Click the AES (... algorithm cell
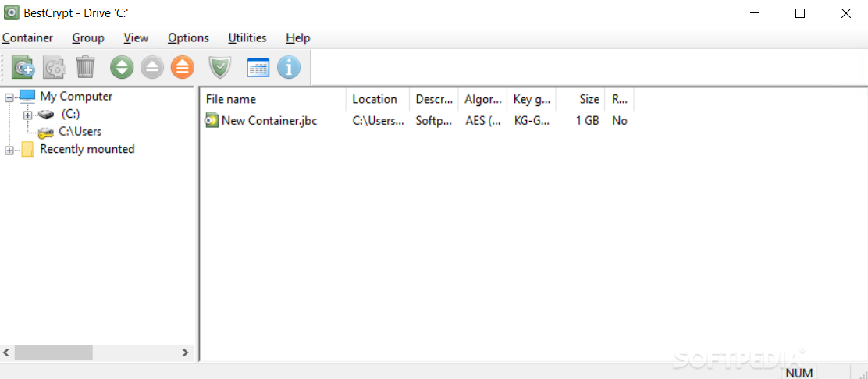 point(482,120)
